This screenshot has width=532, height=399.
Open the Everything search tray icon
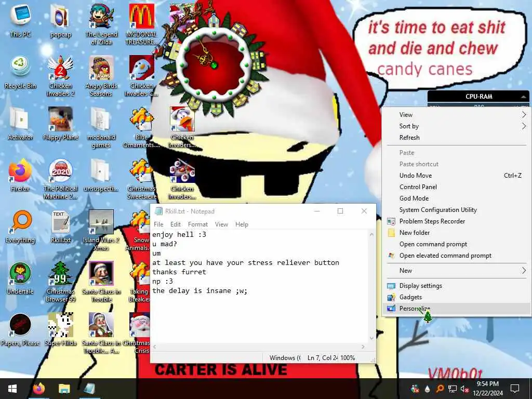pyautogui.click(x=440, y=389)
